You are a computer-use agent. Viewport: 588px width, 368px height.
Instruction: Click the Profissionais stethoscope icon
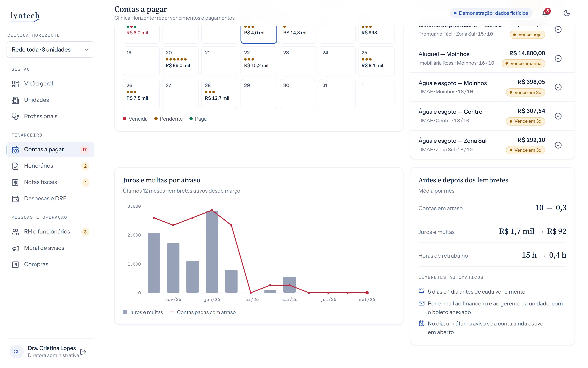15,116
